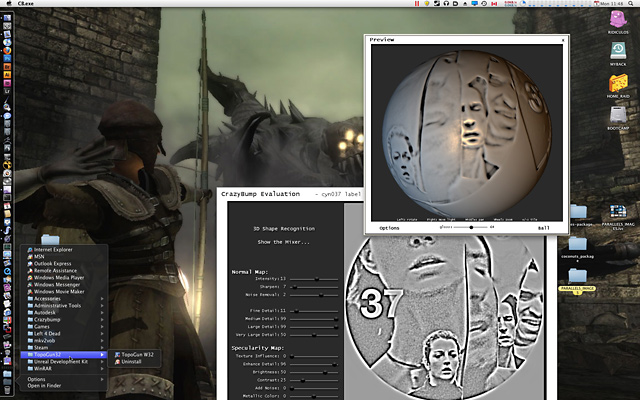Expand the Options submenu

pos(64,379)
